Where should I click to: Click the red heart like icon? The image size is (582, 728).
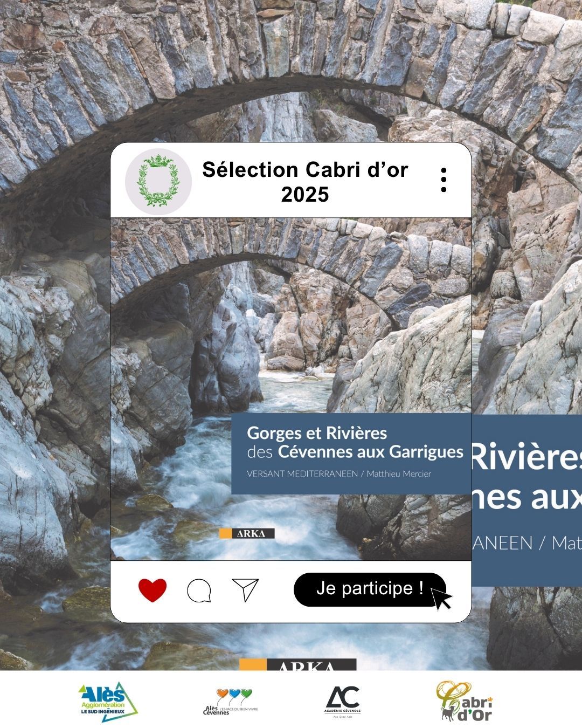153,590
